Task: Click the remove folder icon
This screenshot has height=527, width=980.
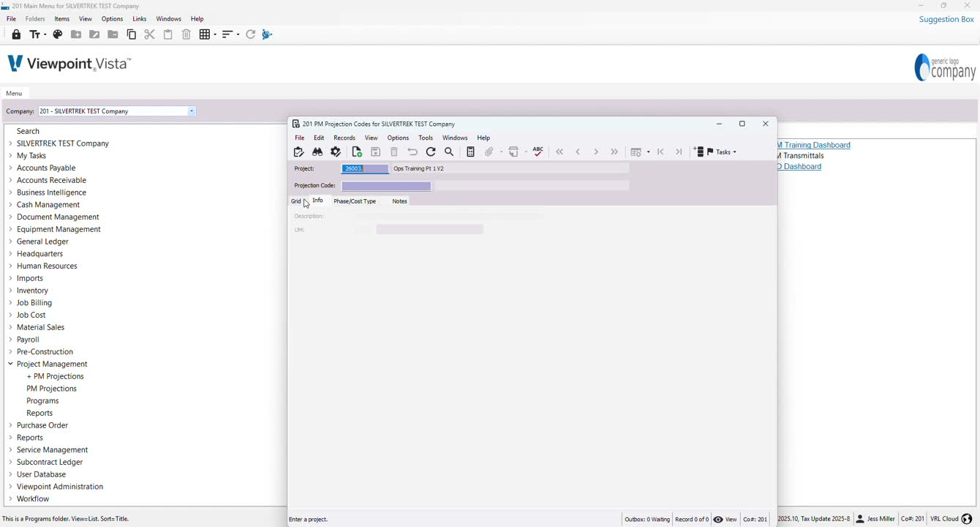Action: (x=113, y=34)
